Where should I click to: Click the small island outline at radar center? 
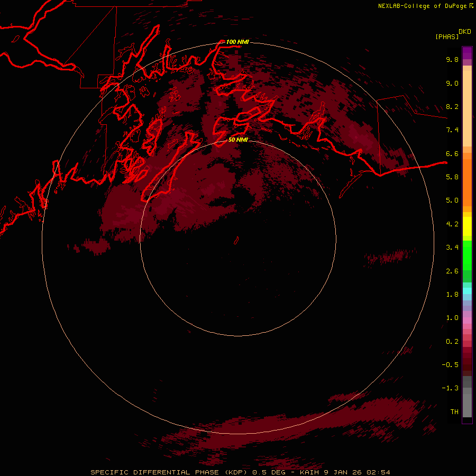pyautogui.click(x=236, y=241)
